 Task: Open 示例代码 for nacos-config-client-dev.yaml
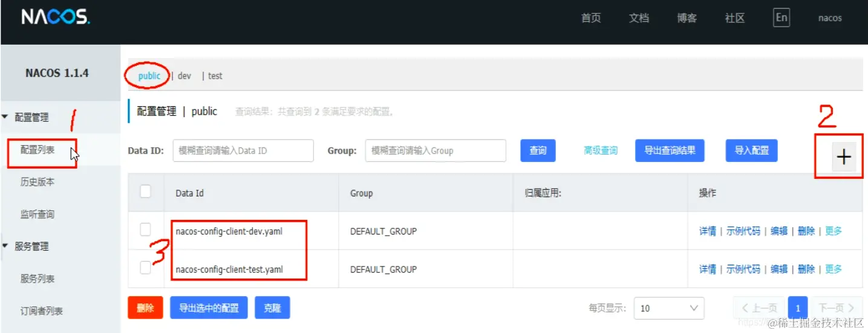(743, 231)
